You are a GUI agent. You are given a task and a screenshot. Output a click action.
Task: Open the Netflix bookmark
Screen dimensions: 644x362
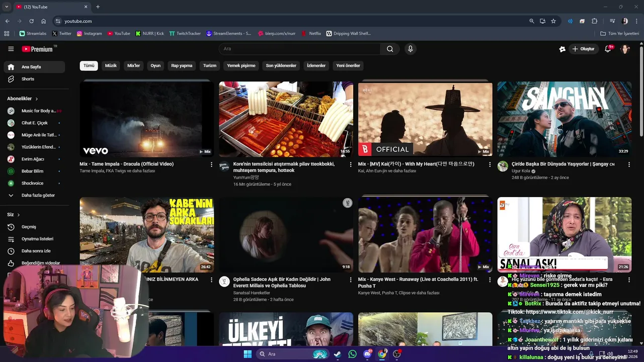point(311,34)
